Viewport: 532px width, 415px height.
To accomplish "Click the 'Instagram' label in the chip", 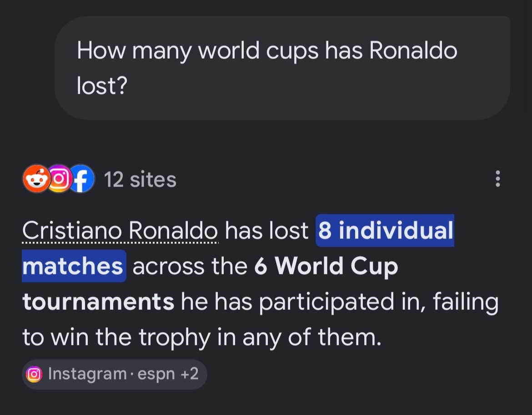I will (87, 374).
